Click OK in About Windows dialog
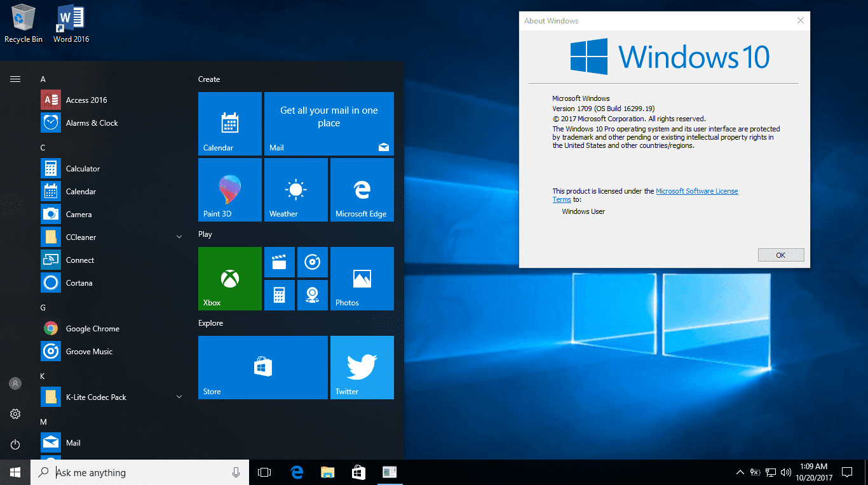 tap(781, 255)
